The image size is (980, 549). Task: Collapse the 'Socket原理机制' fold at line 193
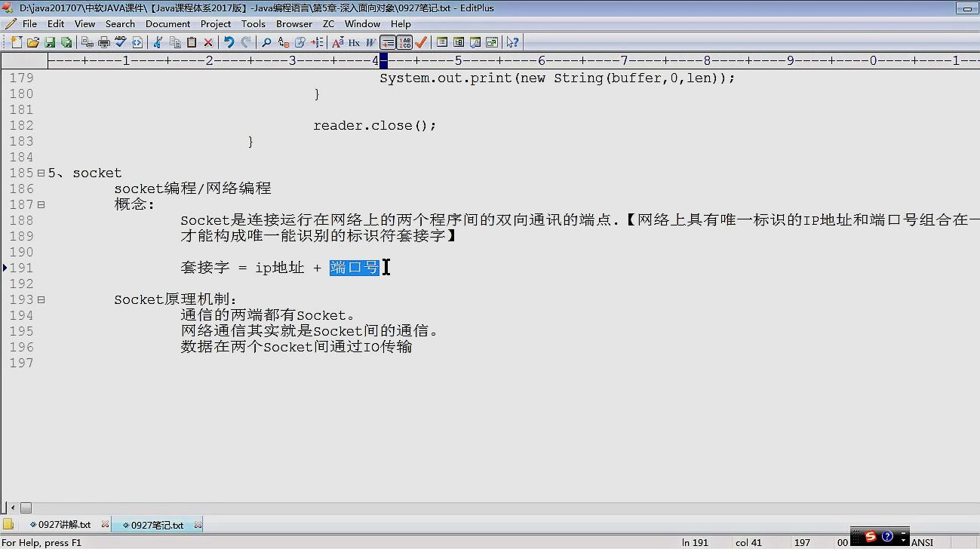[x=39, y=299]
